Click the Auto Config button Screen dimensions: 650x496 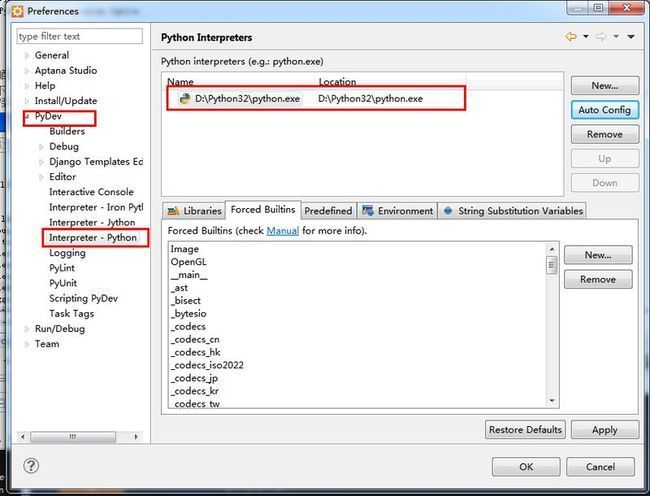(x=605, y=110)
